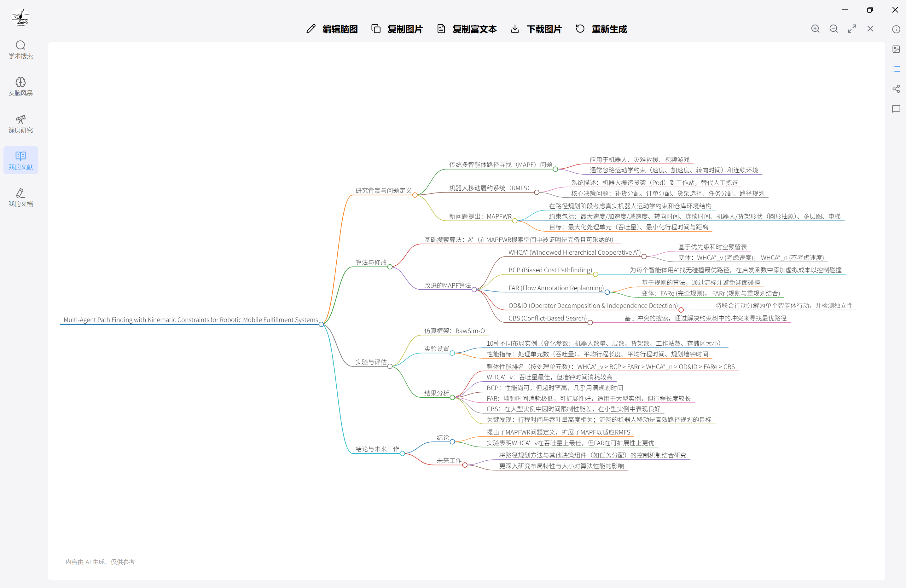
Task: Close the mind map viewer panel
Action: 870,29
